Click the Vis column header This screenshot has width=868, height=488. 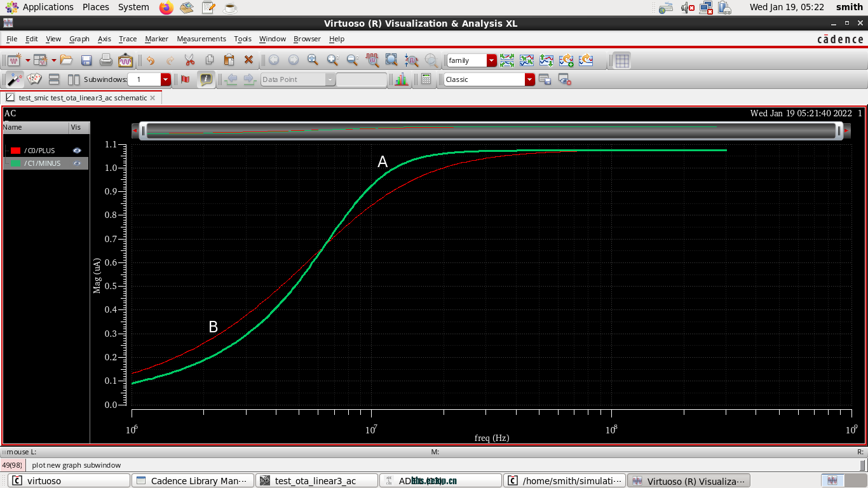click(x=79, y=127)
